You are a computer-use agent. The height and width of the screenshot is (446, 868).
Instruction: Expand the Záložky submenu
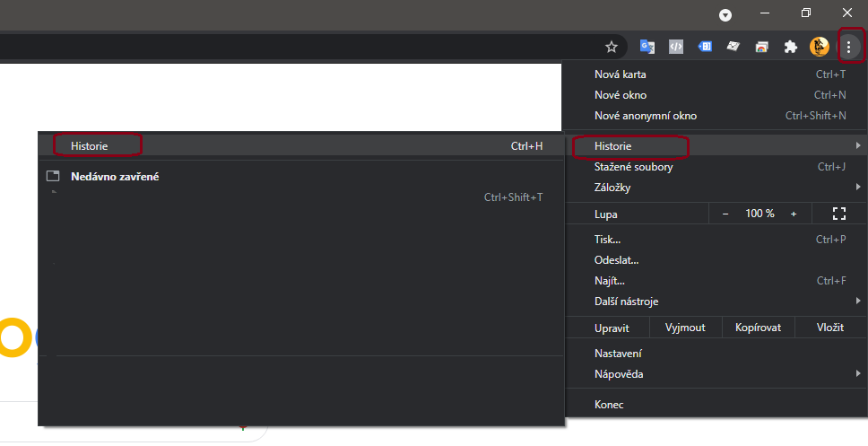[x=717, y=188]
